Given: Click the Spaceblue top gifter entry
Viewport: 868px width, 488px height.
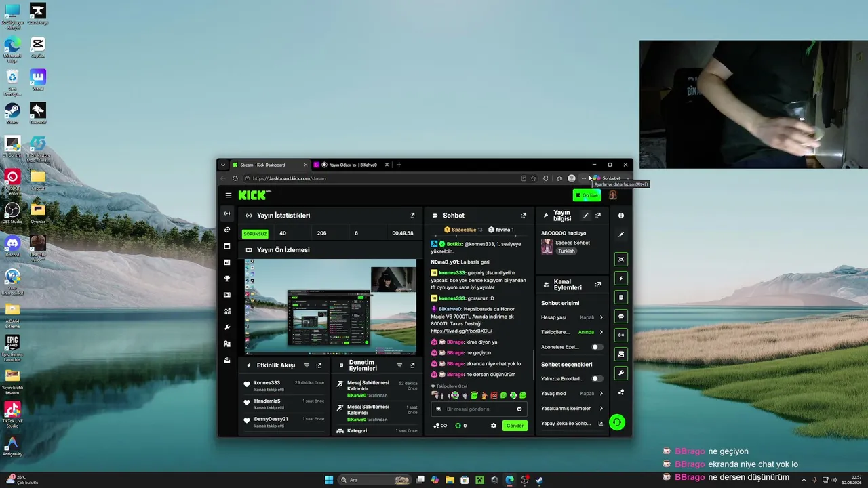Looking at the screenshot, I should click(463, 230).
